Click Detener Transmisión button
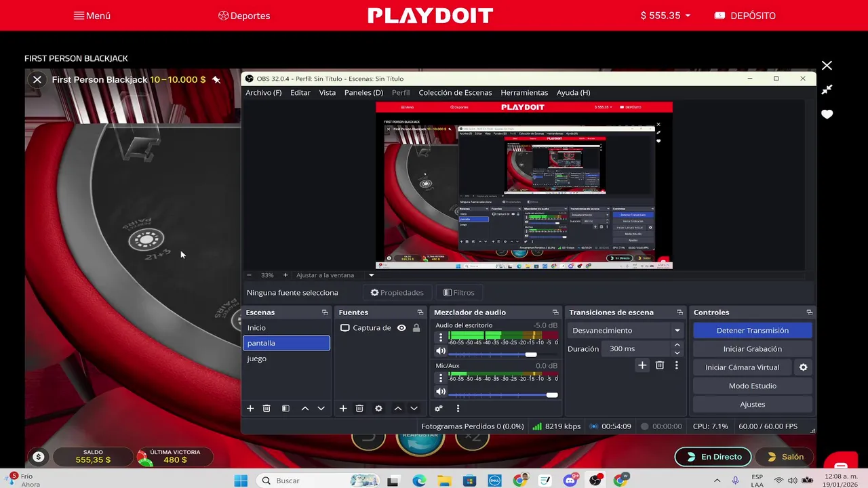Image resolution: width=868 pixels, height=488 pixels. [753, 331]
